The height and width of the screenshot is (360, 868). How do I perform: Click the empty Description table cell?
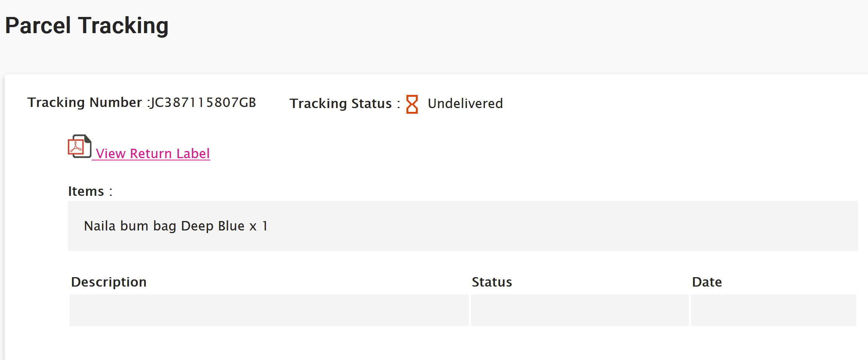269,310
